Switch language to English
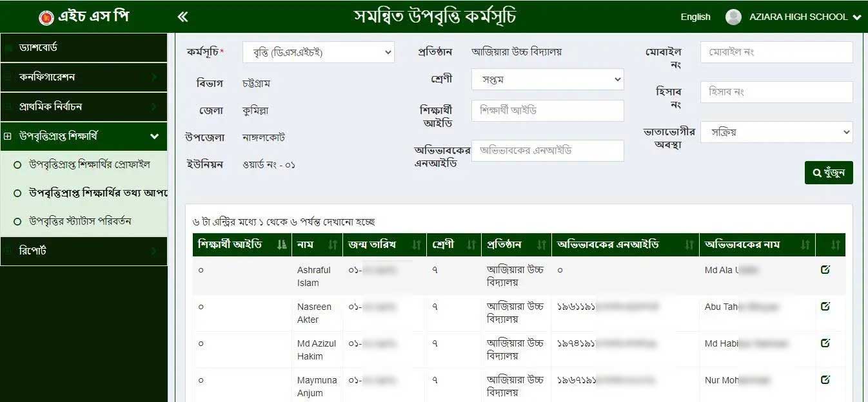The width and height of the screenshot is (868, 402). pyautogui.click(x=695, y=17)
